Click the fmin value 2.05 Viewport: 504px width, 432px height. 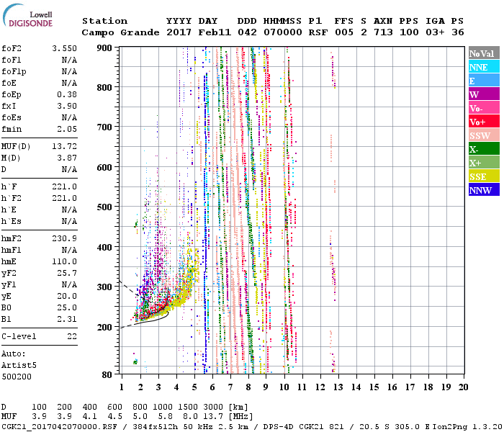[x=67, y=129]
